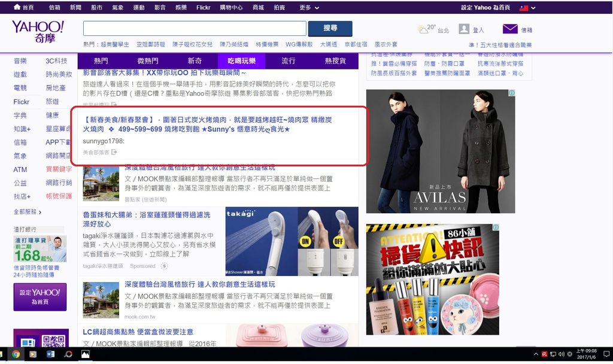Image resolution: width=613 pixels, height=364 pixels.
Task: Switch to the 熱門 tab
Action: (x=101, y=61)
